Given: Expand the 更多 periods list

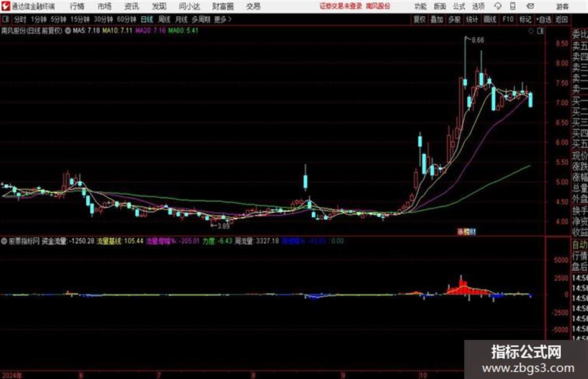Looking at the screenshot, I should click(223, 19).
